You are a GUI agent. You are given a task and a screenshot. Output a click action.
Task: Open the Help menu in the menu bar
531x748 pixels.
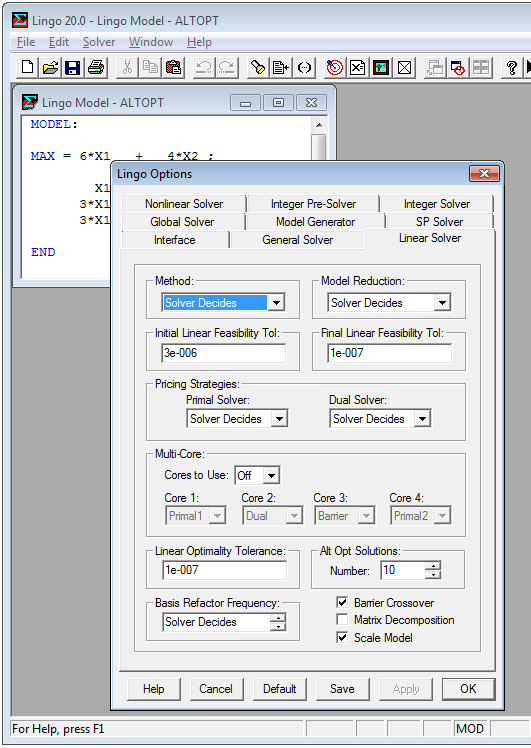(199, 42)
